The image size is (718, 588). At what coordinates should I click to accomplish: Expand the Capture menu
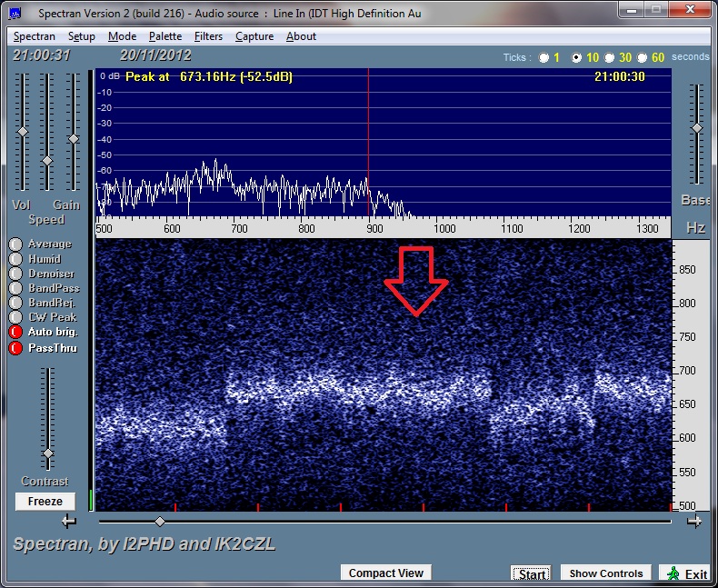[x=254, y=36]
